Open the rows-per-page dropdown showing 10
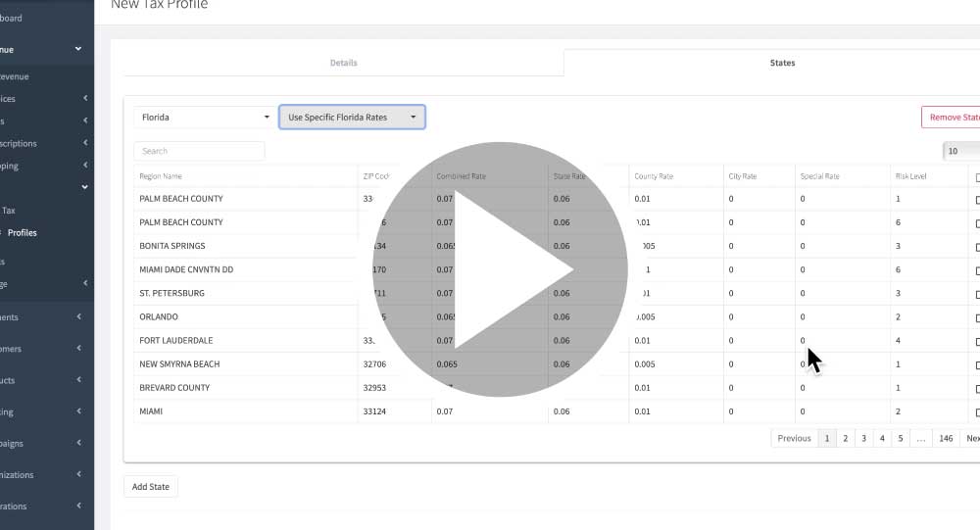The height and width of the screenshot is (530, 980). (x=962, y=151)
